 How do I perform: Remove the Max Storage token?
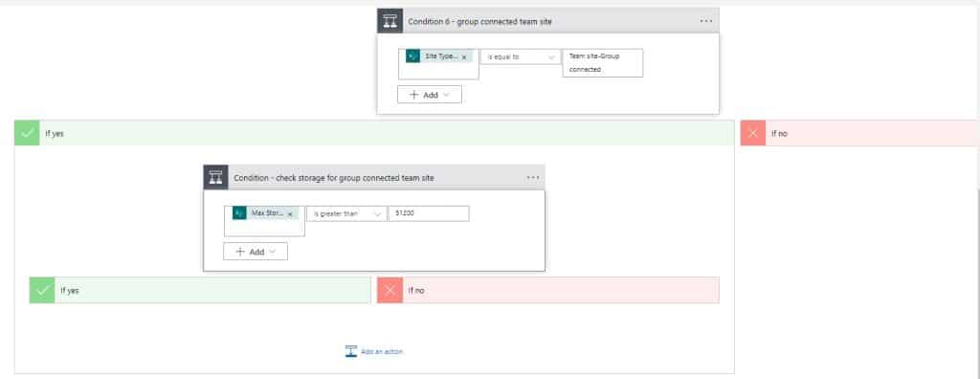[x=290, y=213]
